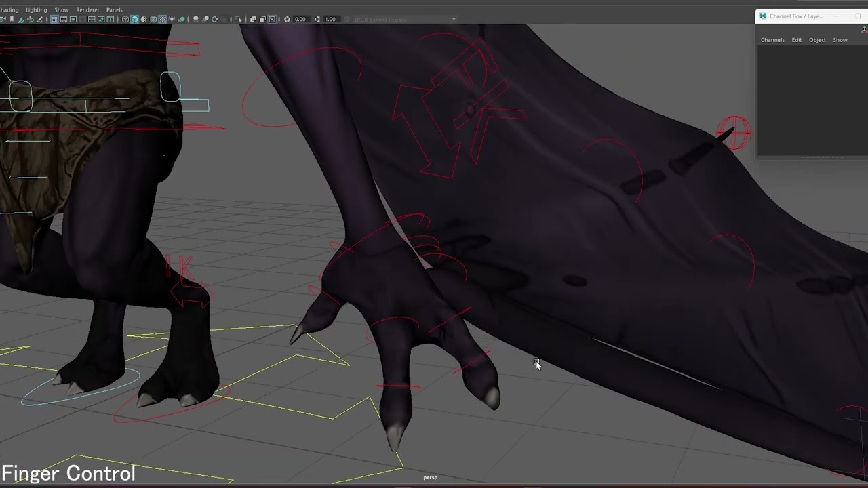Toggle multisample anti-aliasing icon
The image size is (868, 488).
tap(214, 19)
